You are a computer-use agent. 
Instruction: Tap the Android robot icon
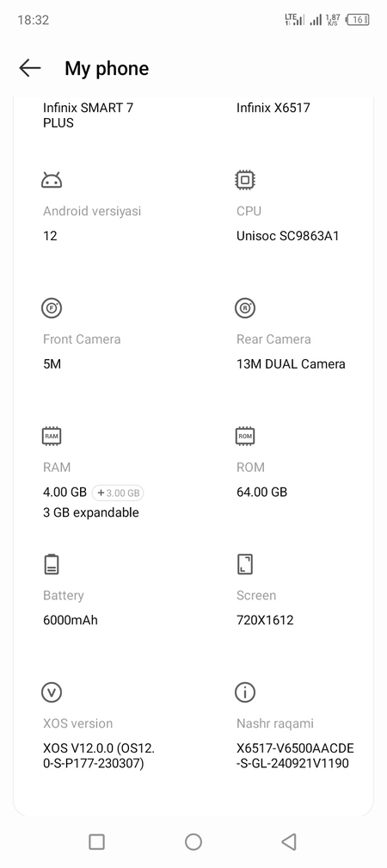click(x=52, y=180)
